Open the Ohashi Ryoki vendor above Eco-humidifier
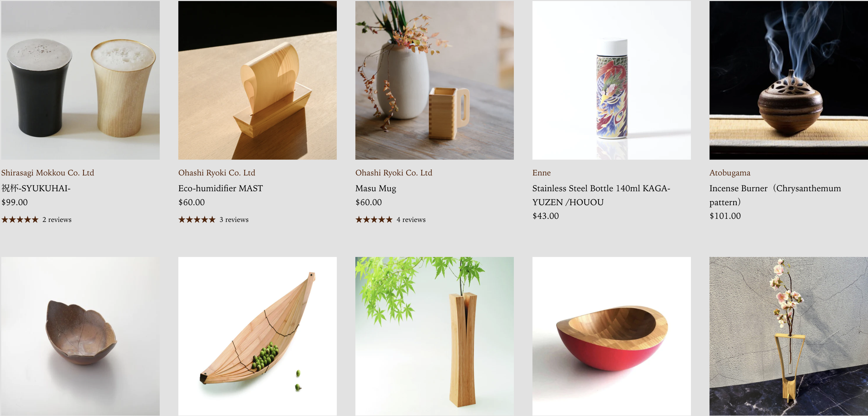The height and width of the screenshot is (416, 868). pos(217,173)
